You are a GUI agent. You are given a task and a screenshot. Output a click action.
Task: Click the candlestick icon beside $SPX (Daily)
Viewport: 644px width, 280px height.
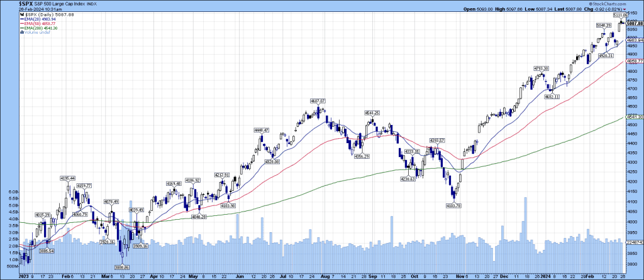[22, 14]
